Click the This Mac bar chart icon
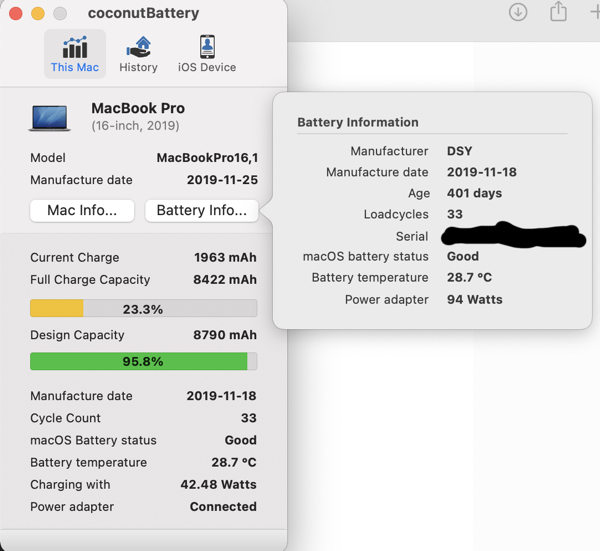 (x=75, y=47)
